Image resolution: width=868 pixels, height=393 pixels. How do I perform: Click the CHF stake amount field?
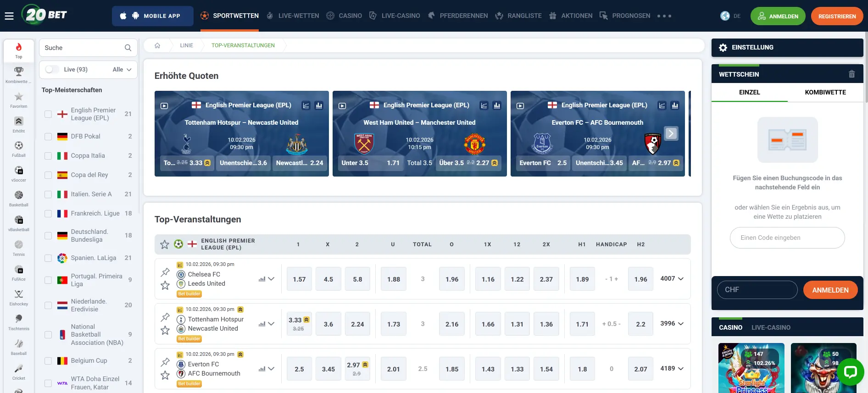pos(757,290)
